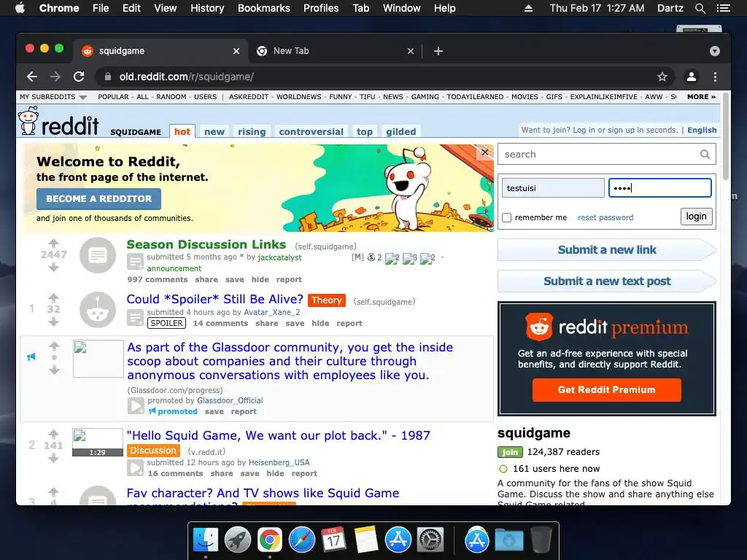Click the password input field
The height and width of the screenshot is (560, 747).
(x=659, y=188)
